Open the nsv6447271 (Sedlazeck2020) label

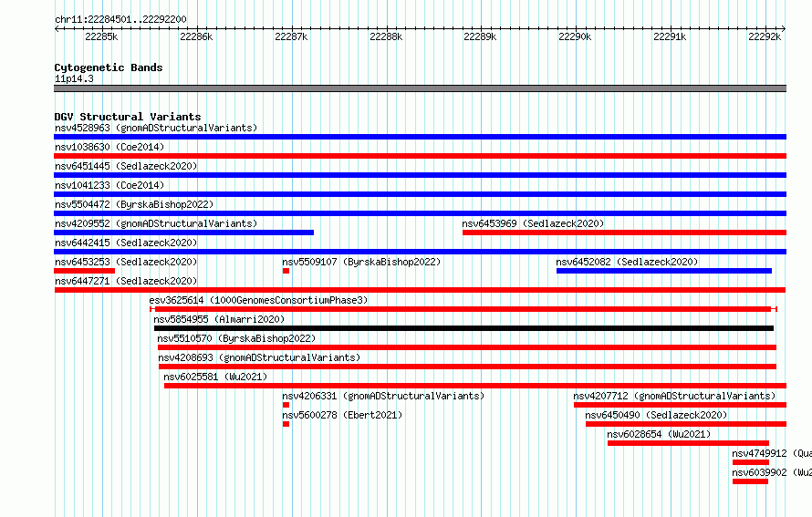[126, 281]
